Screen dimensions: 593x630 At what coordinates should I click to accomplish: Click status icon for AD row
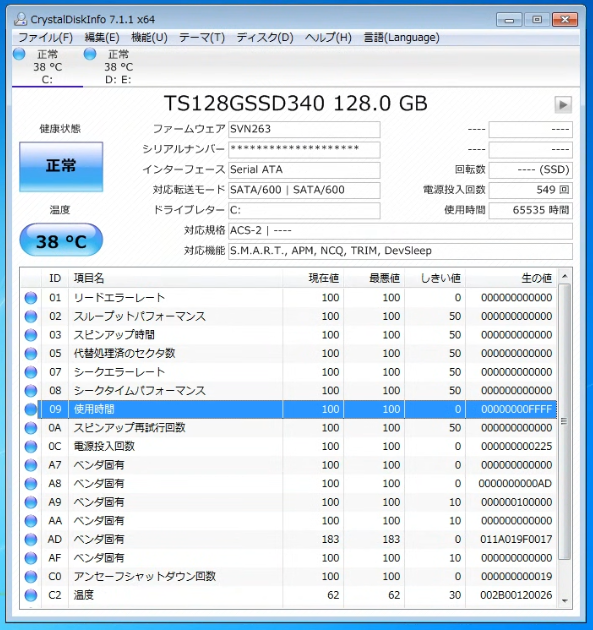click(31, 539)
